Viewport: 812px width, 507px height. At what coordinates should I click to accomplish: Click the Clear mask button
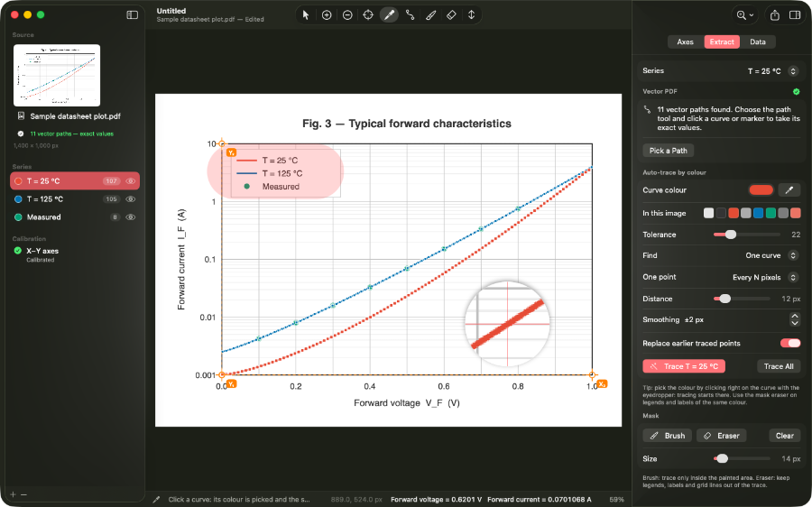coord(785,436)
